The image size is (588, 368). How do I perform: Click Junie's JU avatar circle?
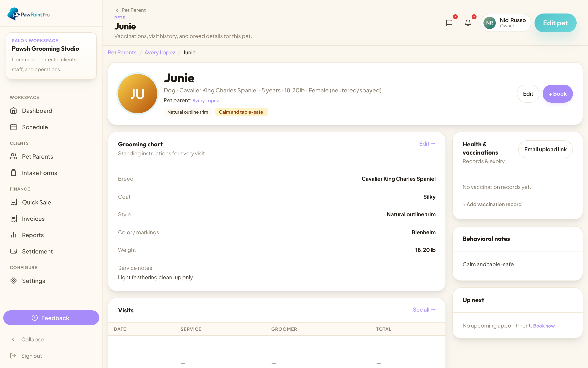point(138,94)
